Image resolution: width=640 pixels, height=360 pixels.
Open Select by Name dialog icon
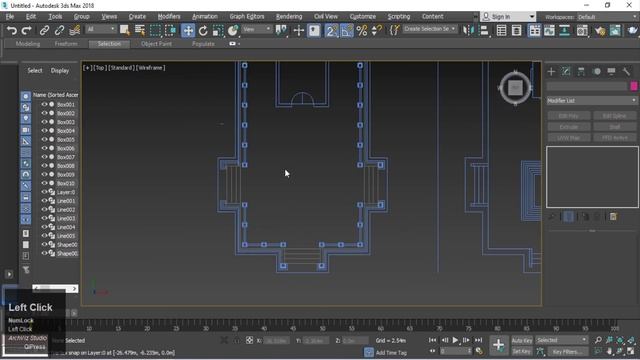point(140,30)
